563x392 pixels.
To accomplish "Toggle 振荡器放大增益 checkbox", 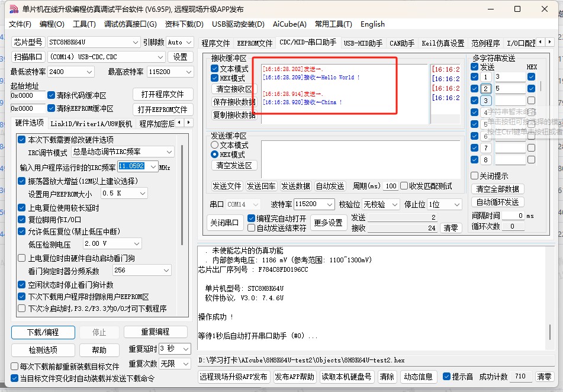I will [21, 181].
